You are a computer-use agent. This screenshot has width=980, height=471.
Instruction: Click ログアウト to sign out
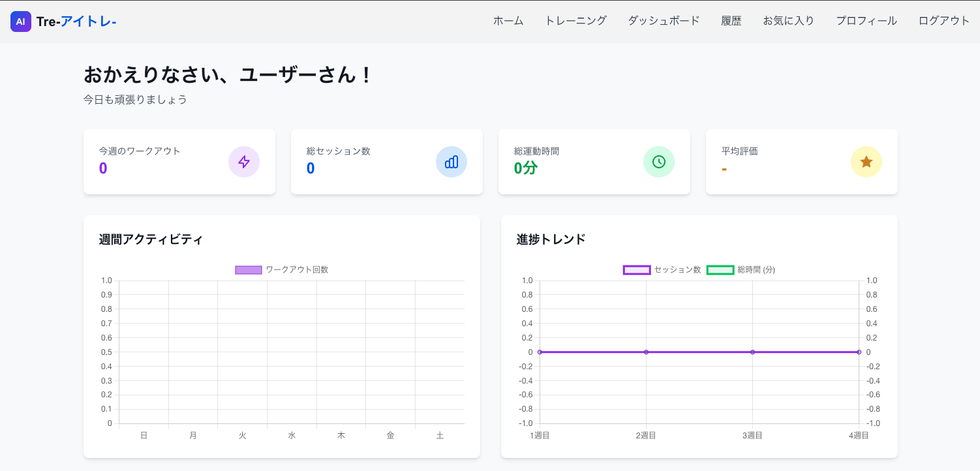coord(944,21)
